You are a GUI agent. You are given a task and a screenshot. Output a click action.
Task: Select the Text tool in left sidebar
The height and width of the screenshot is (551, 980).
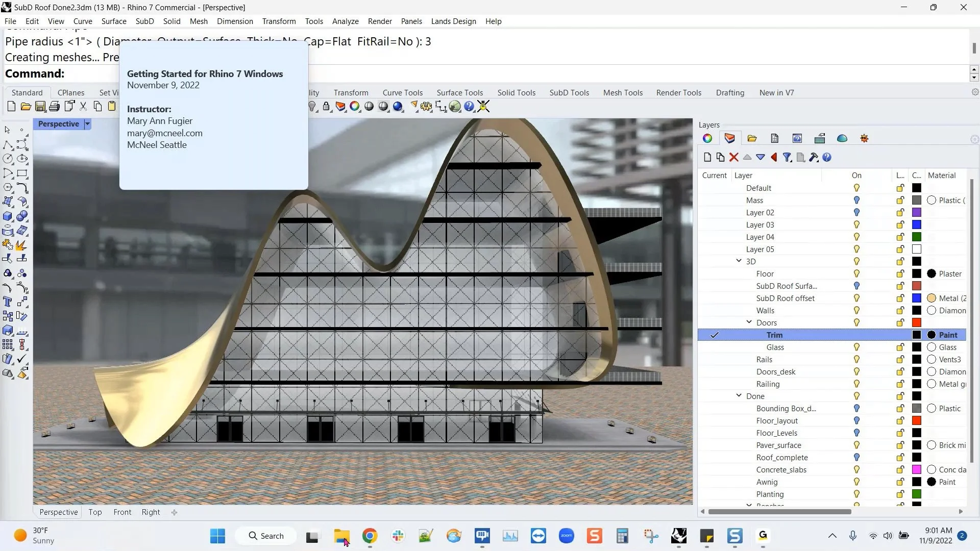coord(8,302)
